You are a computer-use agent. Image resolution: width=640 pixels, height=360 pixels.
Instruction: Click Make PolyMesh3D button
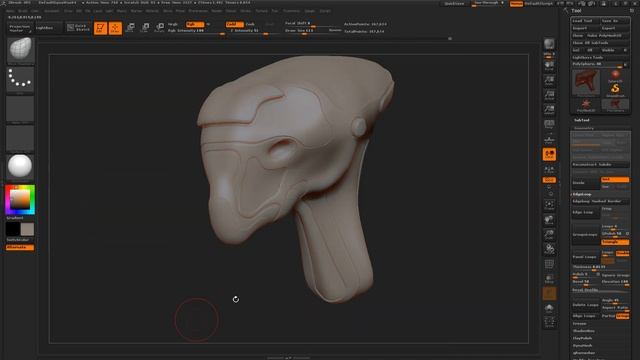point(608,36)
